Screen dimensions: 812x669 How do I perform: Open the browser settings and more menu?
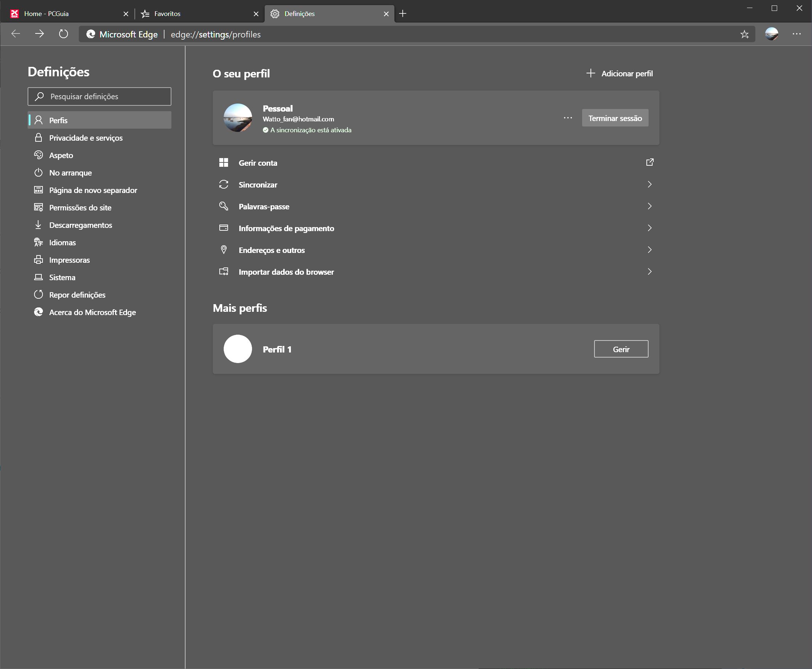click(797, 34)
